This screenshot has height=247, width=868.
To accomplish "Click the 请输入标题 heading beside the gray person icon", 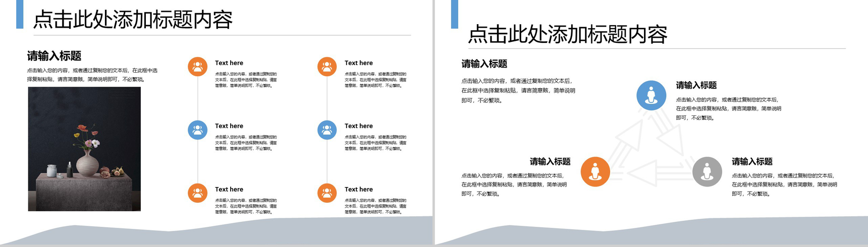I will pos(752,161).
